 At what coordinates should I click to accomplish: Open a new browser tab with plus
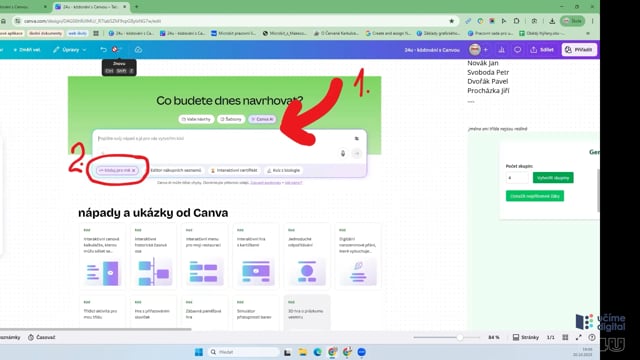(x=136, y=7)
